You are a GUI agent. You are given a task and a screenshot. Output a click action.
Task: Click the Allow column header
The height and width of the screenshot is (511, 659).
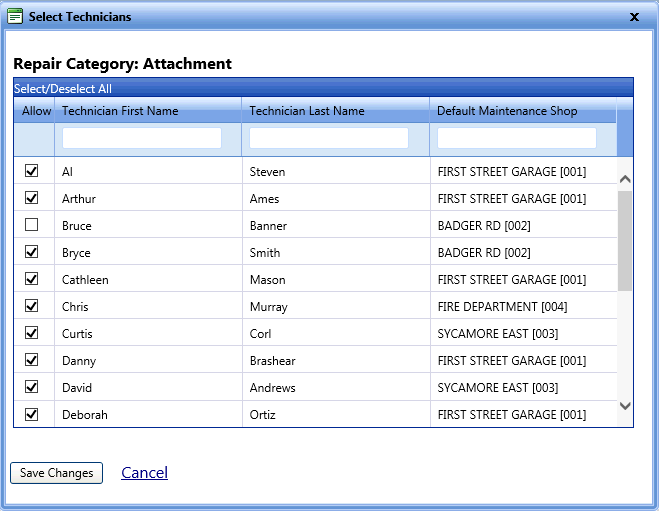(x=36, y=111)
